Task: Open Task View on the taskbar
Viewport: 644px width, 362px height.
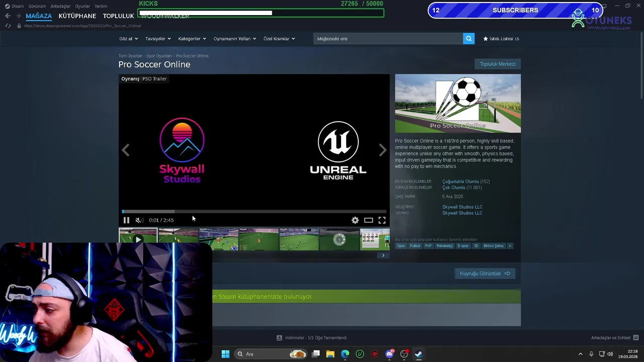Action: (316, 354)
